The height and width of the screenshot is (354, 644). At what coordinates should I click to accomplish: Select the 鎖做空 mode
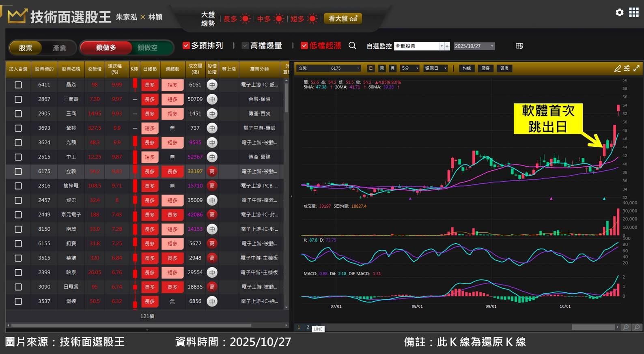pyautogui.click(x=148, y=48)
